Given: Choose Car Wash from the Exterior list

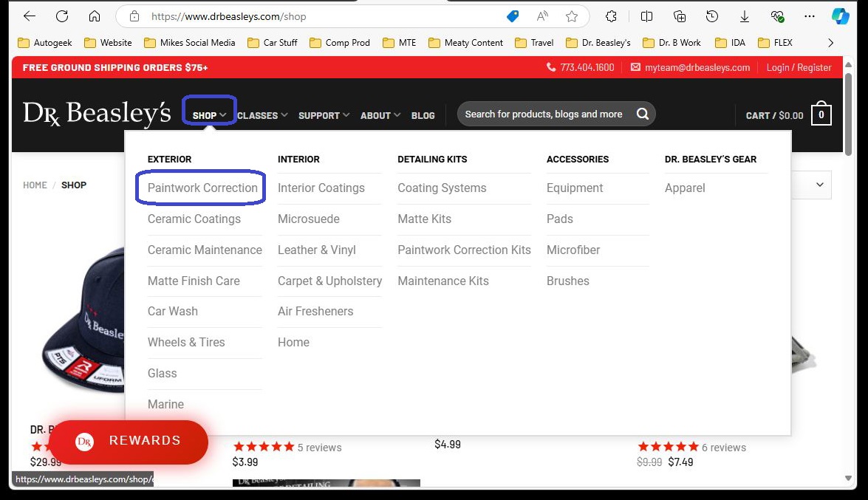Looking at the screenshot, I should [173, 311].
